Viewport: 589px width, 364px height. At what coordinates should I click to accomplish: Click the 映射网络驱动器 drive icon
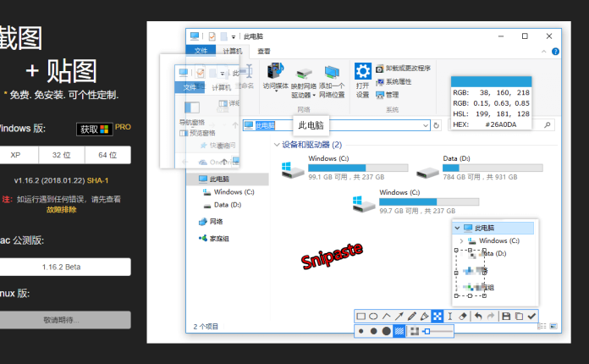click(304, 74)
